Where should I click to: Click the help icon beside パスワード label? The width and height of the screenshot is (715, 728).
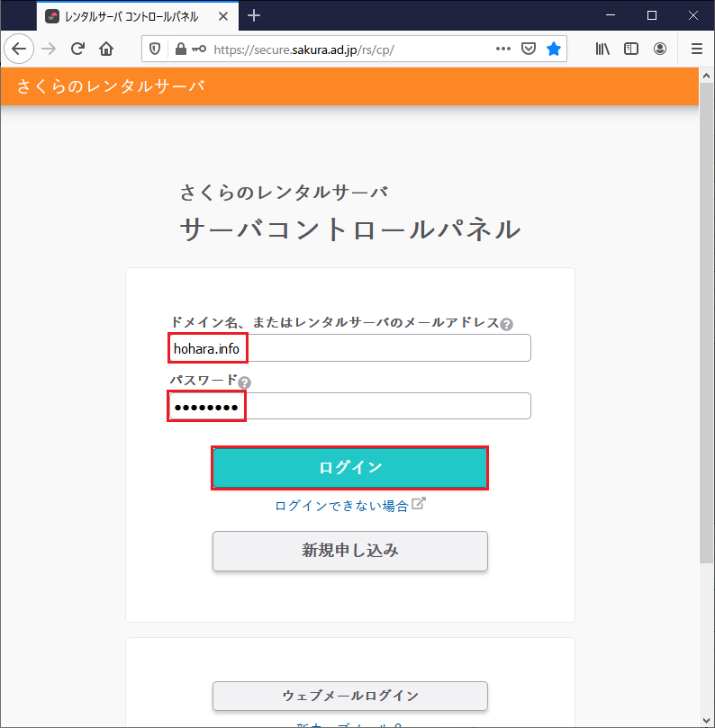coord(245,382)
